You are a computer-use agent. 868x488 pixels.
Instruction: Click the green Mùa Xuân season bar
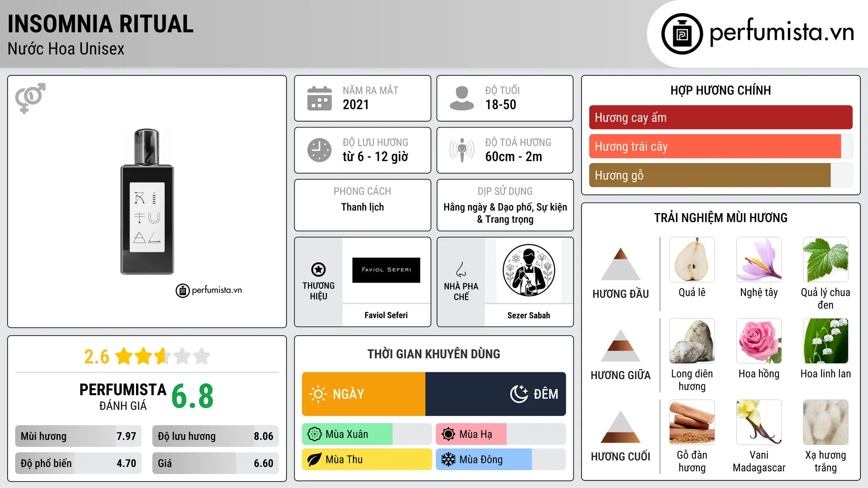click(347, 434)
